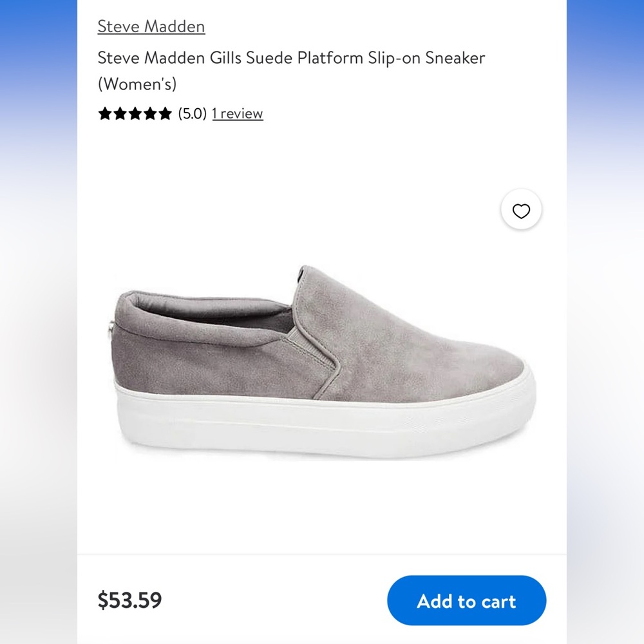Add the Gills sneaker to cart
This screenshot has width=644, height=644.
pyautogui.click(x=467, y=600)
